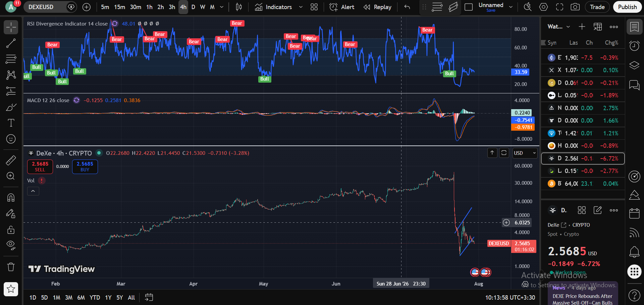
Task: Collapse the indicator legend chevron
Action: pos(33,191)
